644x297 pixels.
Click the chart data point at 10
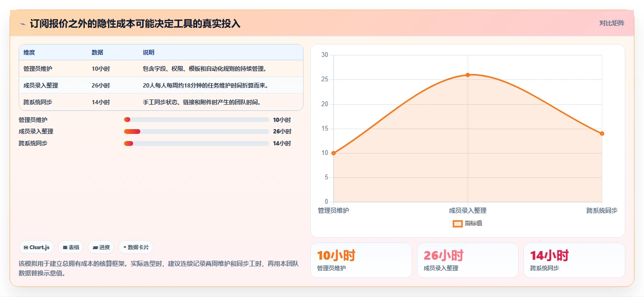click(x=333, y=153)
